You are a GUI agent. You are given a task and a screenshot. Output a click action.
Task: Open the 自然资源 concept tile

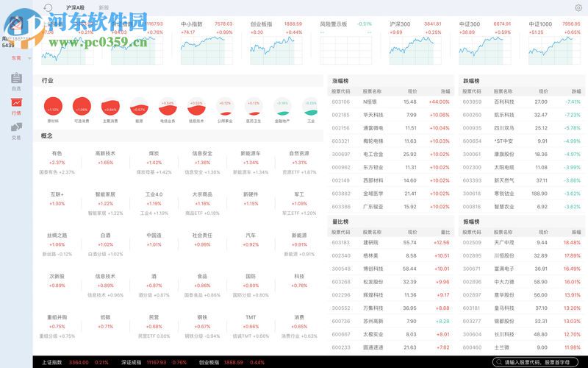pyautogui.click(x=299, y=162)
